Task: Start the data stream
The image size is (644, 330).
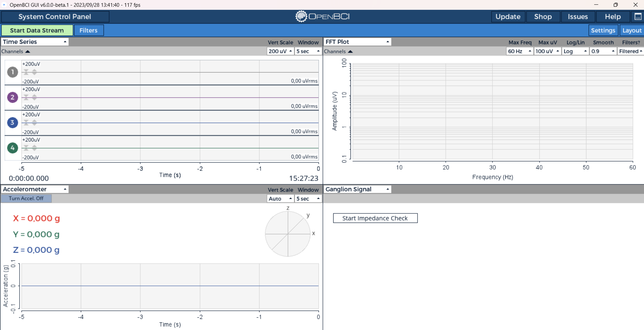Action: point(37,30)
